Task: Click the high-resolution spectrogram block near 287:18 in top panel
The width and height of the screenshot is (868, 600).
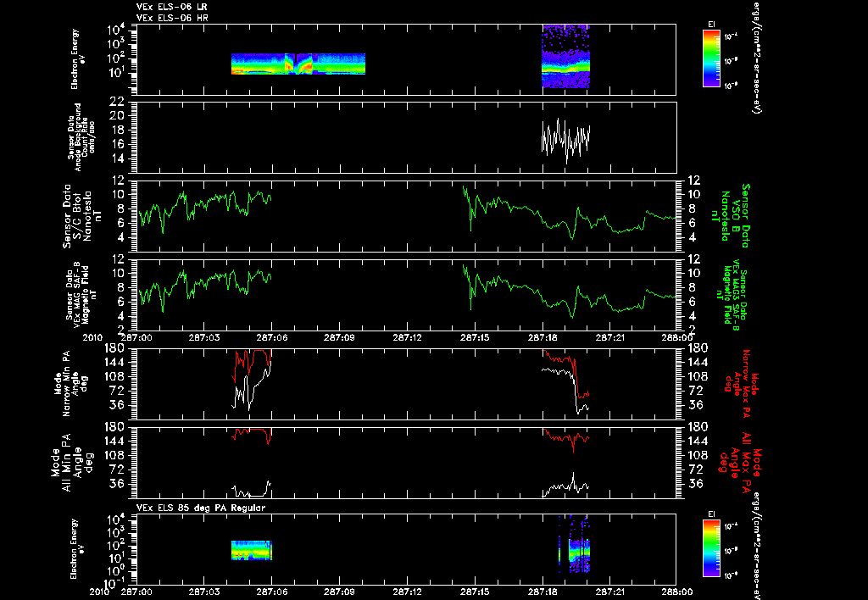Action: tap(565, 56)
